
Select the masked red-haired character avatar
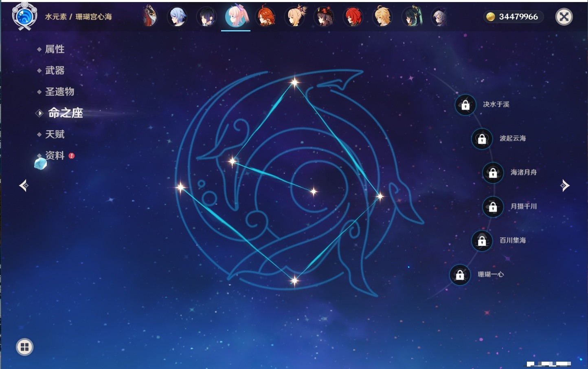[x=149, y=16]
